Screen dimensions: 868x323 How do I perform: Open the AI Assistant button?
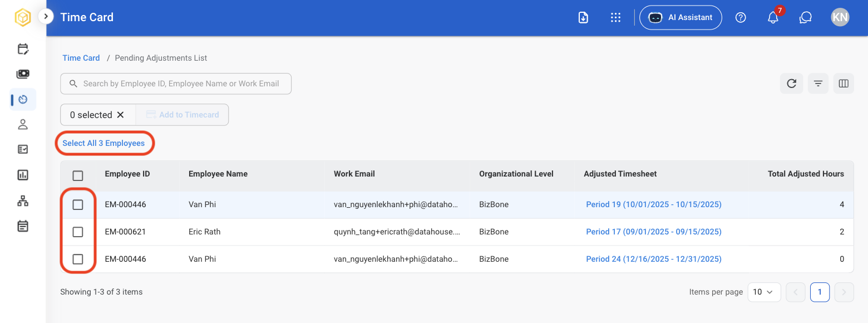click(x=680, y=17)
